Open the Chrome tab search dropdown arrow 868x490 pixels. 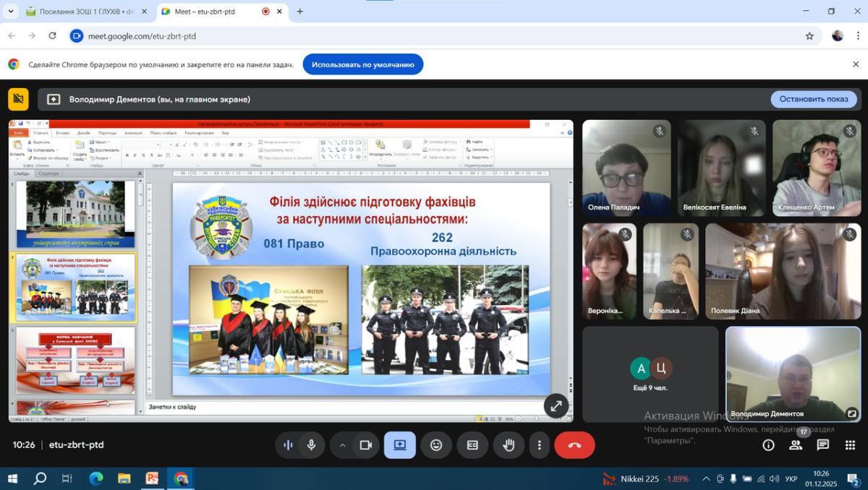[10, 12]
